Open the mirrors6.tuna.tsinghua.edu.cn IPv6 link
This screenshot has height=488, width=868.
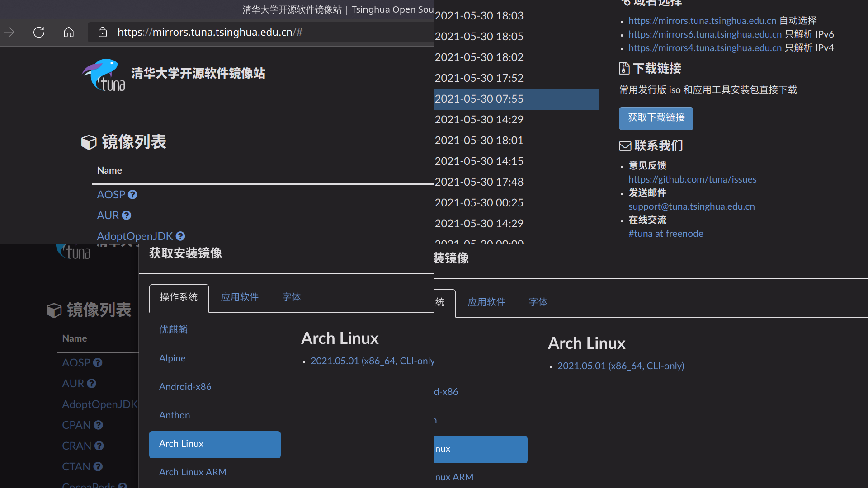click(705, 34)
